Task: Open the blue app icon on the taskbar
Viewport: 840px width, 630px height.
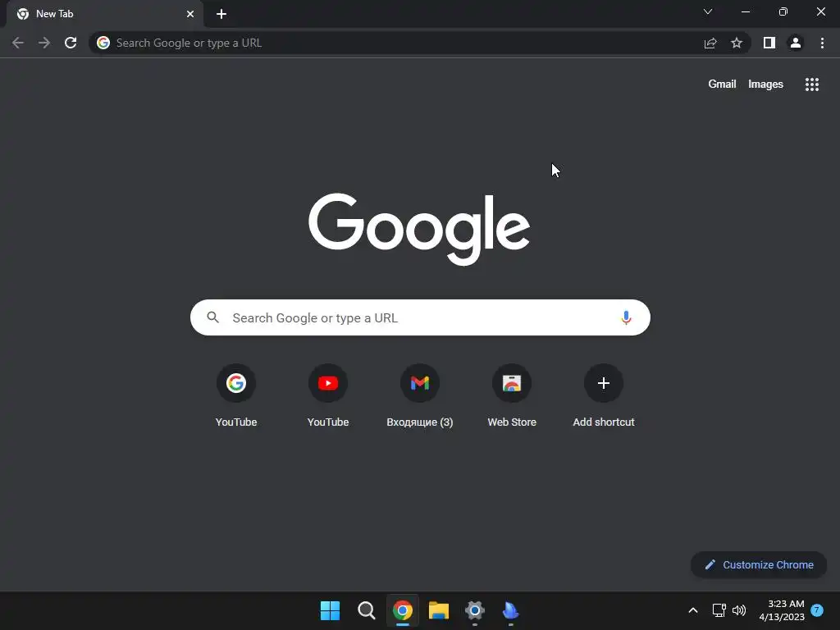Action: [x=510, y=610]
